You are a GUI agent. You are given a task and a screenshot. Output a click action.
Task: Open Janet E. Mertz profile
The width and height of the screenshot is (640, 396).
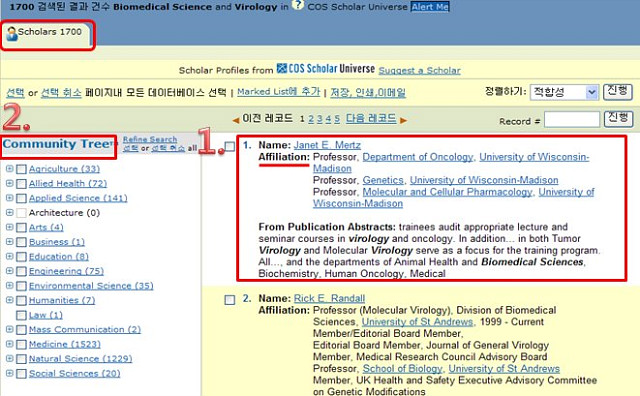click(327, 145)
